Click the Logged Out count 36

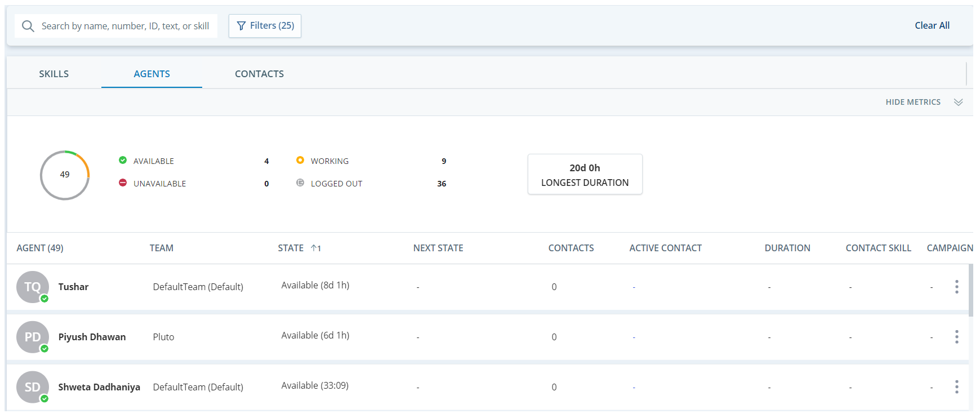click(x=442, y=184)
